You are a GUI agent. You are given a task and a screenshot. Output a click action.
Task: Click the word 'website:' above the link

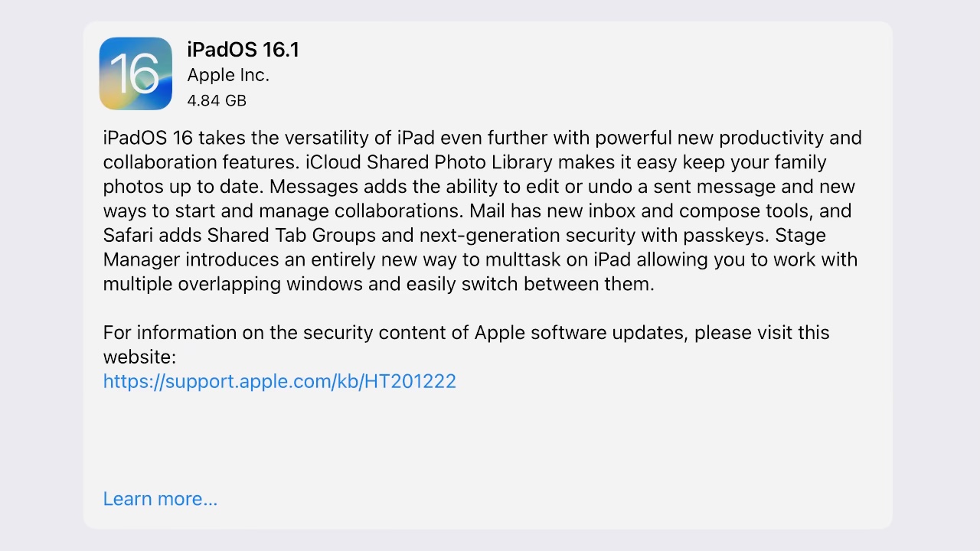[x=139, y=357]
